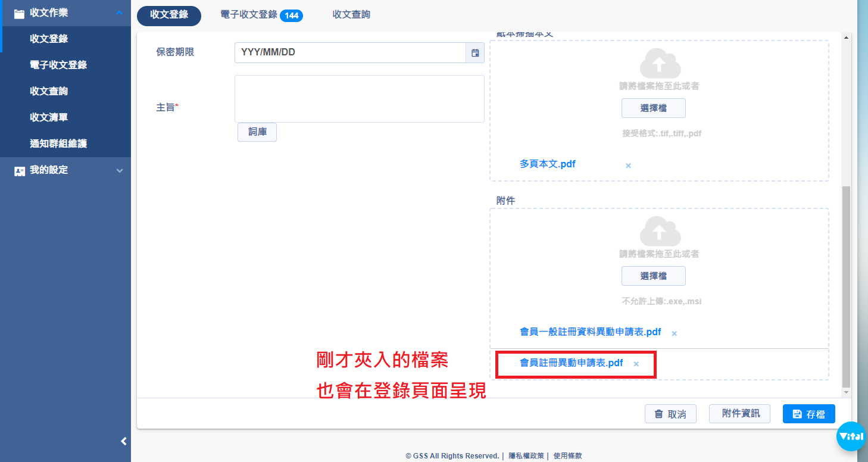Viewport: 868px width, 462px height.
Task: Switch to 收文查詢 tab
Action: click(x=351, y=15)
